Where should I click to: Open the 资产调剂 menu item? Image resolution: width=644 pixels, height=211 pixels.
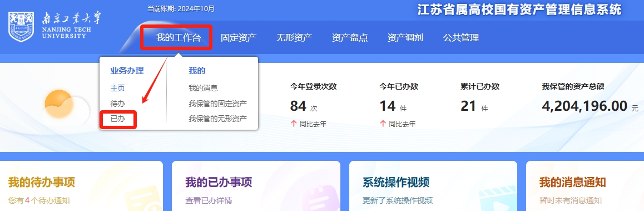[405, 38]
